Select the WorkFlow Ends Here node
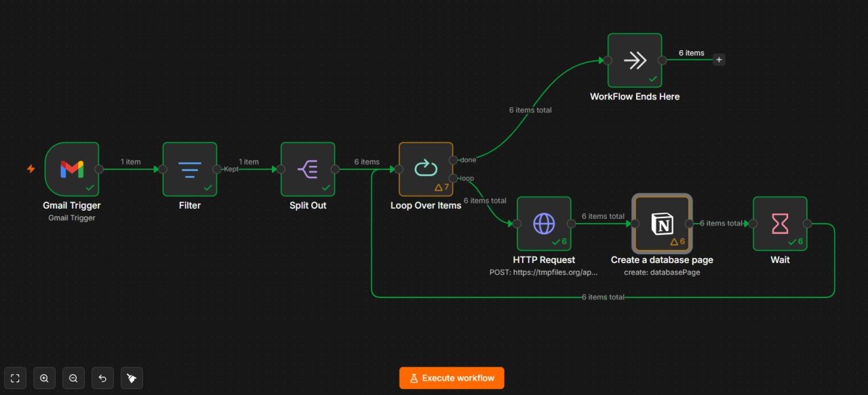 [635, 60]
